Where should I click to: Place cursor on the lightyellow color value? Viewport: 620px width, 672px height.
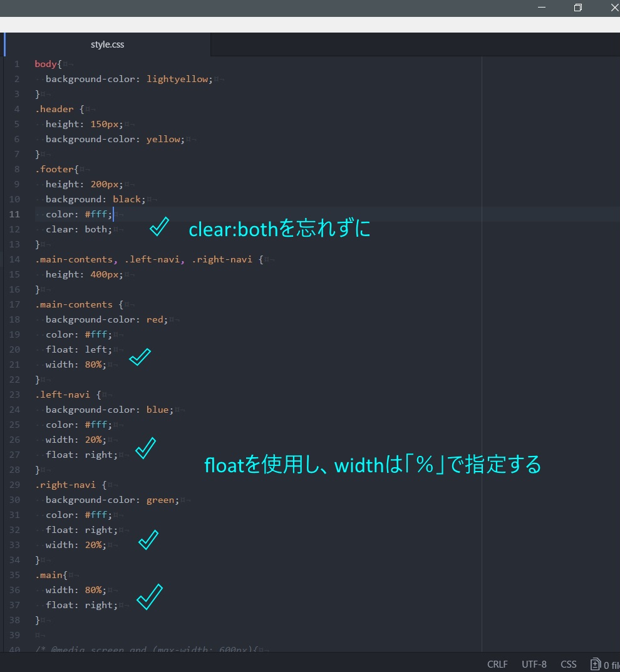tap(179, 79)
